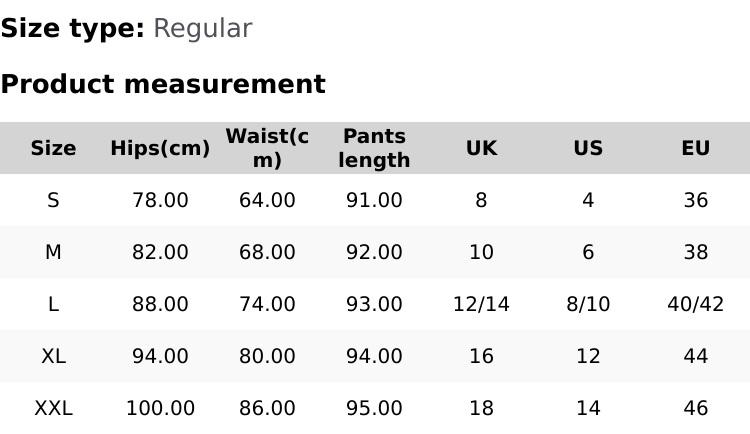Click the 68.00 waist value for M
Screen dimensions: 750x434
(267, 252)
